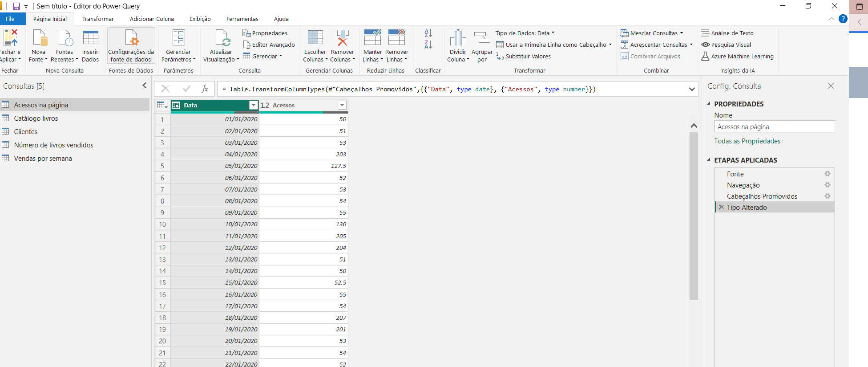Click Inserir Dados icon
868x367 pixels.
coord(90,38)
